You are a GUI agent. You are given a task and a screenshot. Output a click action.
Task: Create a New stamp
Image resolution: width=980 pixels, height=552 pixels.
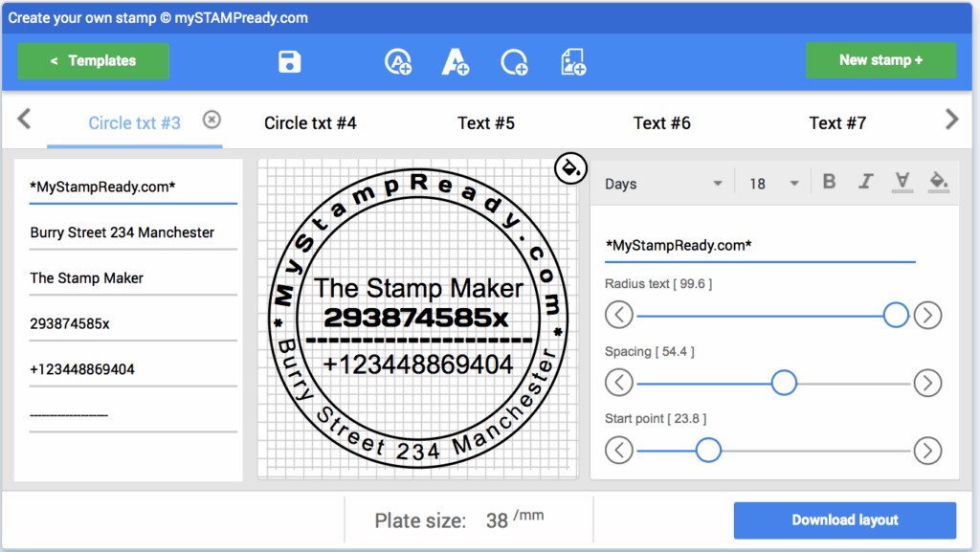[880, 60]
